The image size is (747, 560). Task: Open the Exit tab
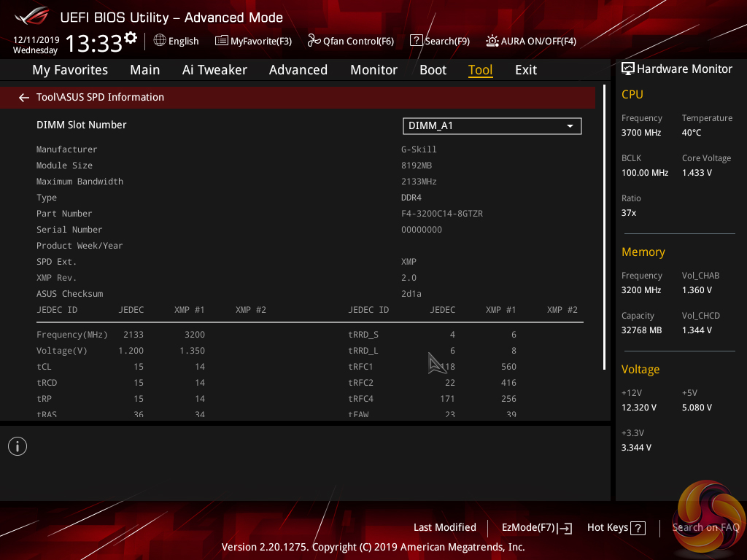pos(526,70)
